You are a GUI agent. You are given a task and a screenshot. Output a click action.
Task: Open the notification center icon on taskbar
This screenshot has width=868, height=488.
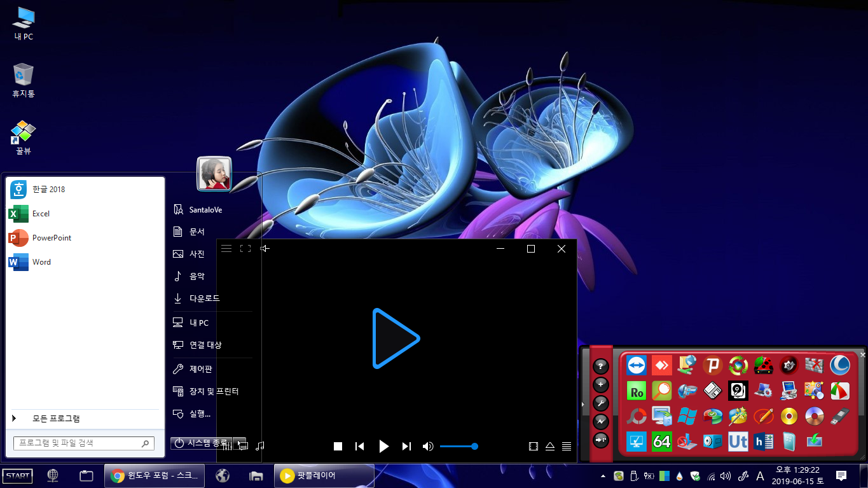point(841,475)
